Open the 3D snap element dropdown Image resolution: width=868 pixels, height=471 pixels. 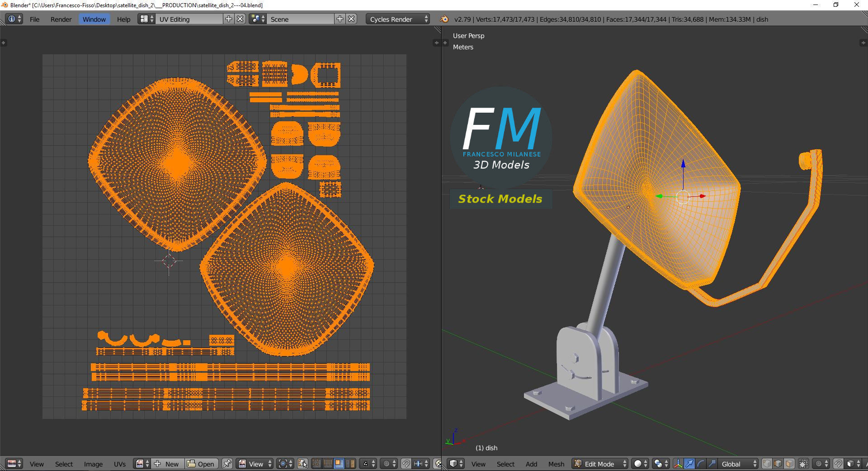coord(853,464)
